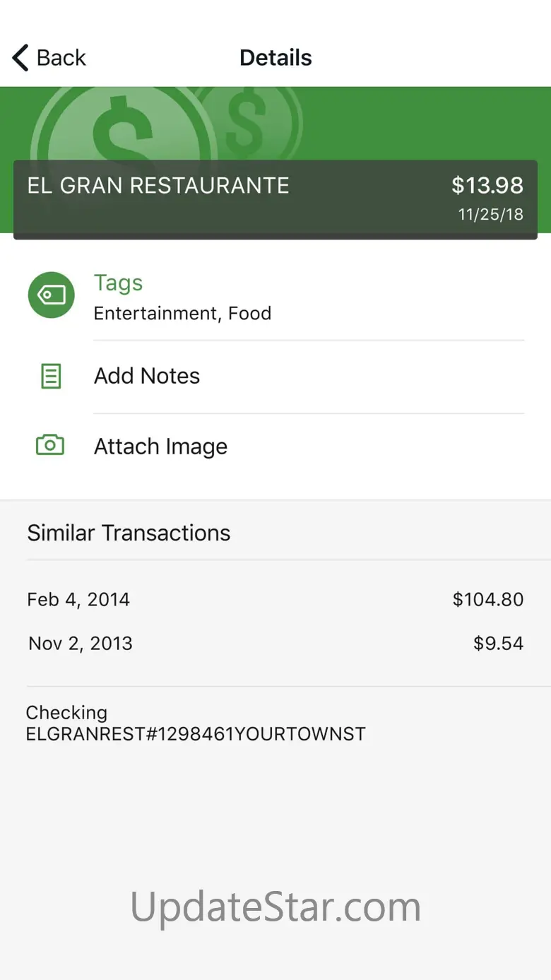Open the Nov 2, 2013 transaction
The image size is (551, 980).
coord(275,643)
